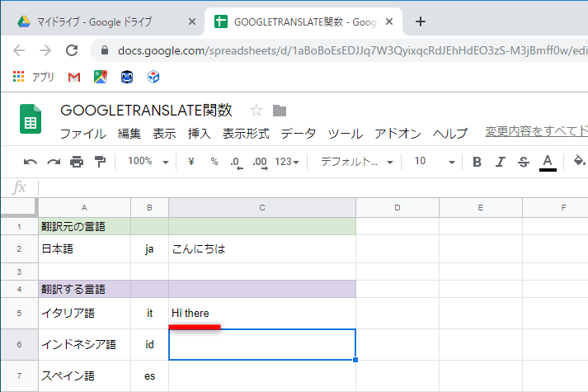
Task: Open the Google Maps bookmark
Action: [x=101, y=77]
